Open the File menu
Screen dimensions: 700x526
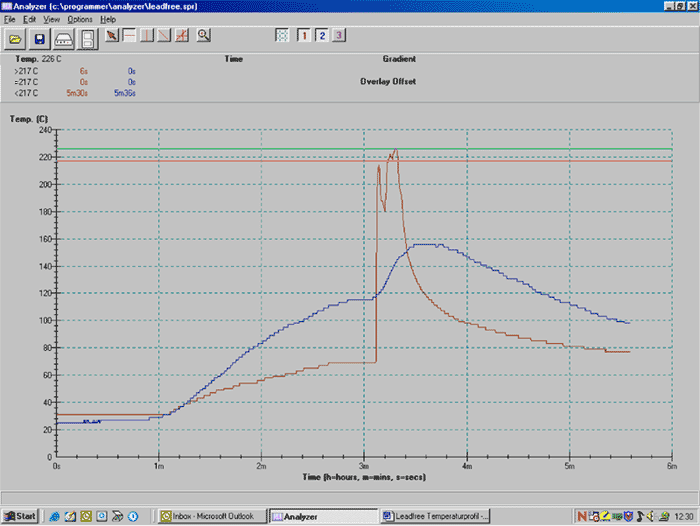[x=9, y=19]
